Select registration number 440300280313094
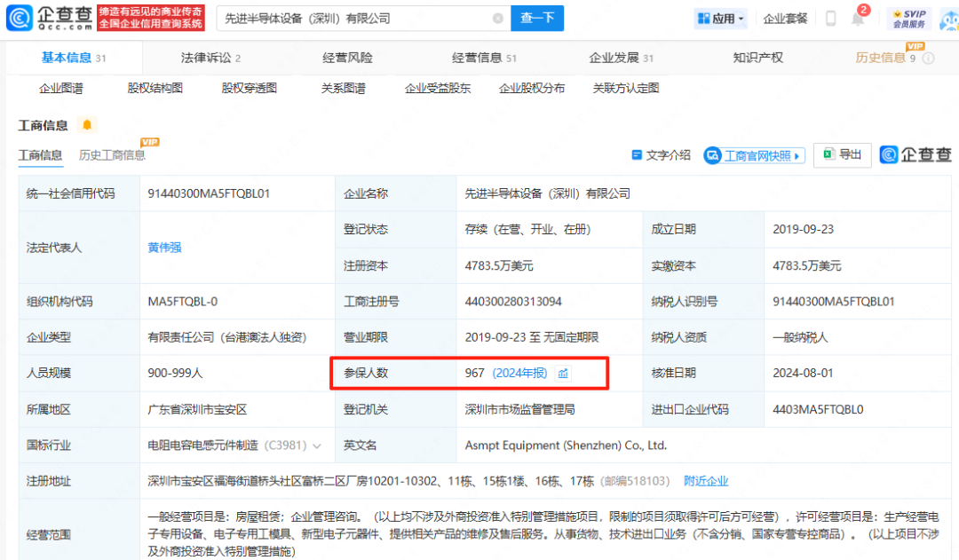Image resolution: width=959 pixels, height=560 pixels. pyautogui.click(x=513, y=302)
